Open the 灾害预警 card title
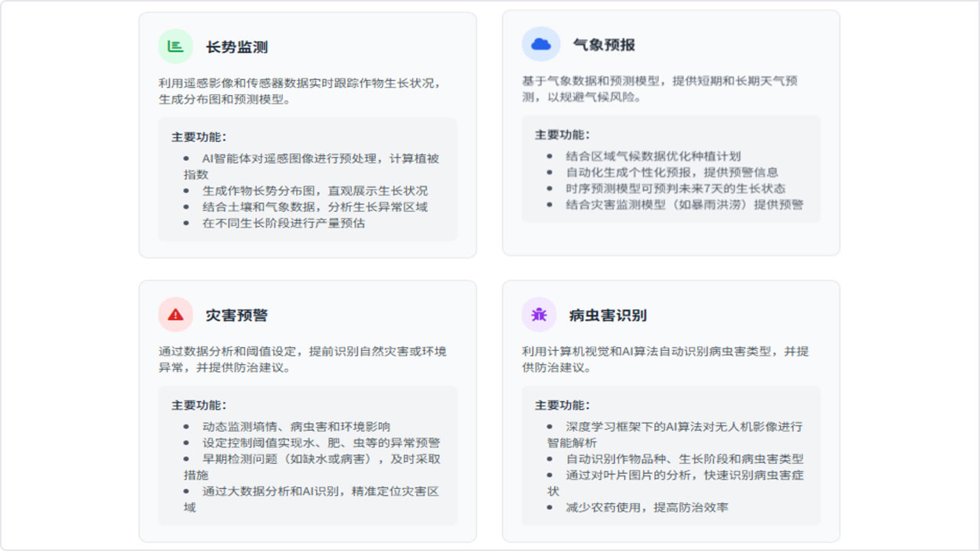The image size is (980, 551). pyautogui.click(x=236, y=316)
